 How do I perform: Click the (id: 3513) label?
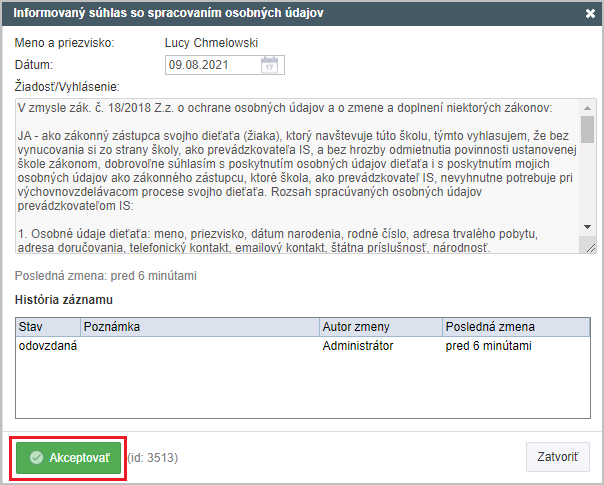[x=153, y=458]
